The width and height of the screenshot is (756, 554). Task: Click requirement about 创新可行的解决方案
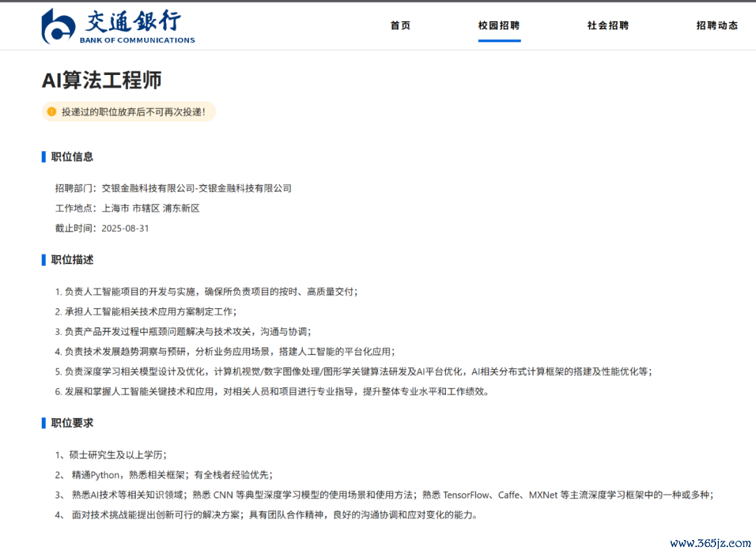267,515
